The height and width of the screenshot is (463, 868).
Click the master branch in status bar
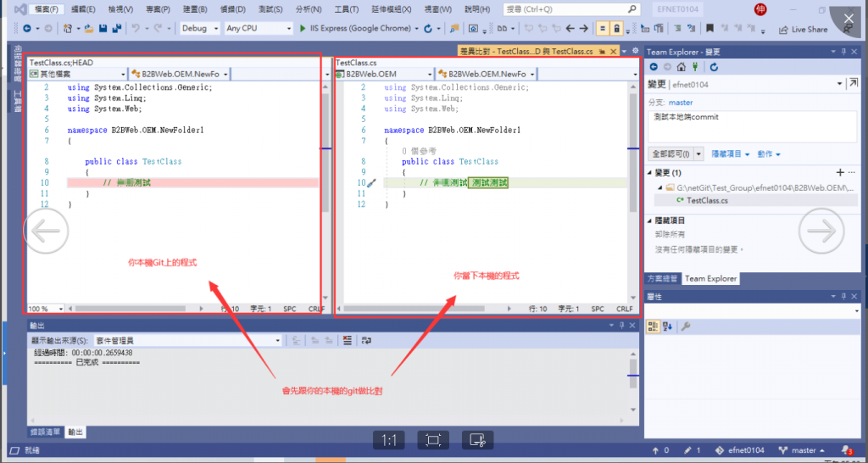802,450
